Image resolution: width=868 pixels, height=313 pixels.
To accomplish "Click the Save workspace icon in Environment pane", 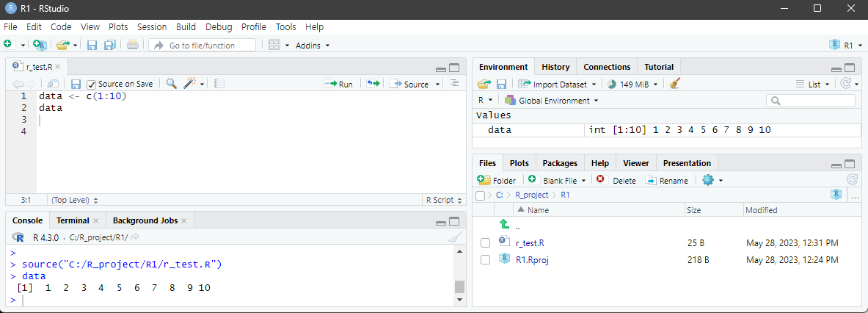I will coord(502,84).
